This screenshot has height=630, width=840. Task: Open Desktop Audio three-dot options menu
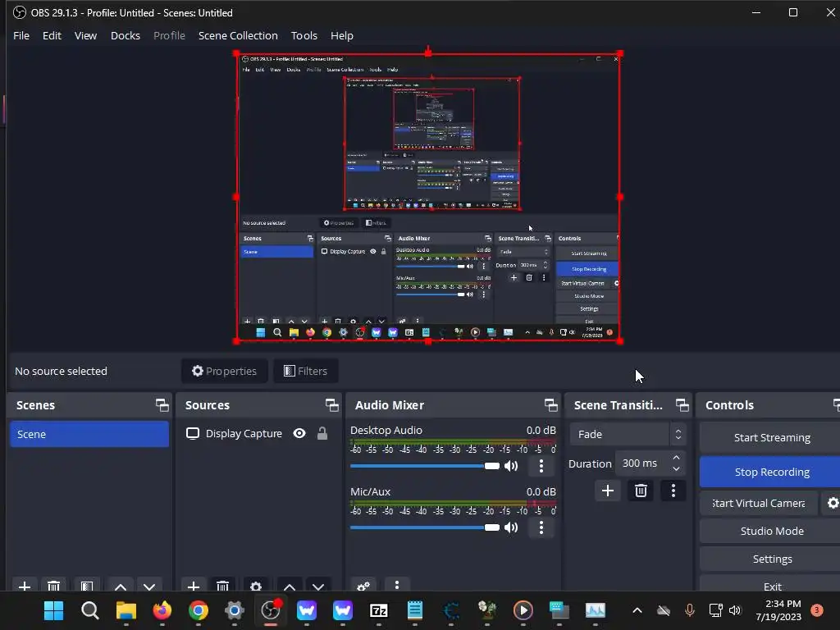click(x=541, y=466)
